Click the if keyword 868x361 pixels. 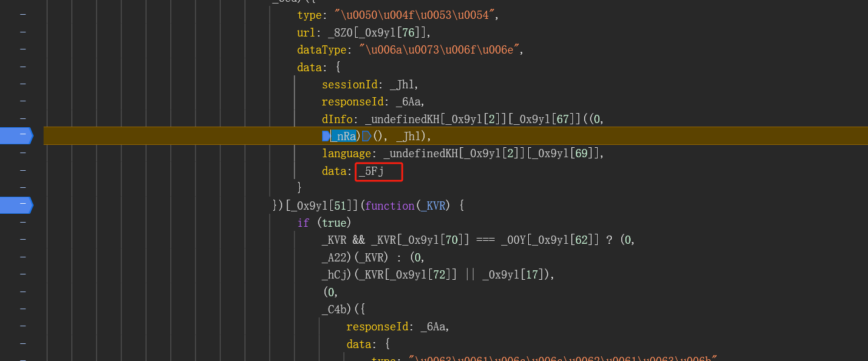(x=303, y=223)
